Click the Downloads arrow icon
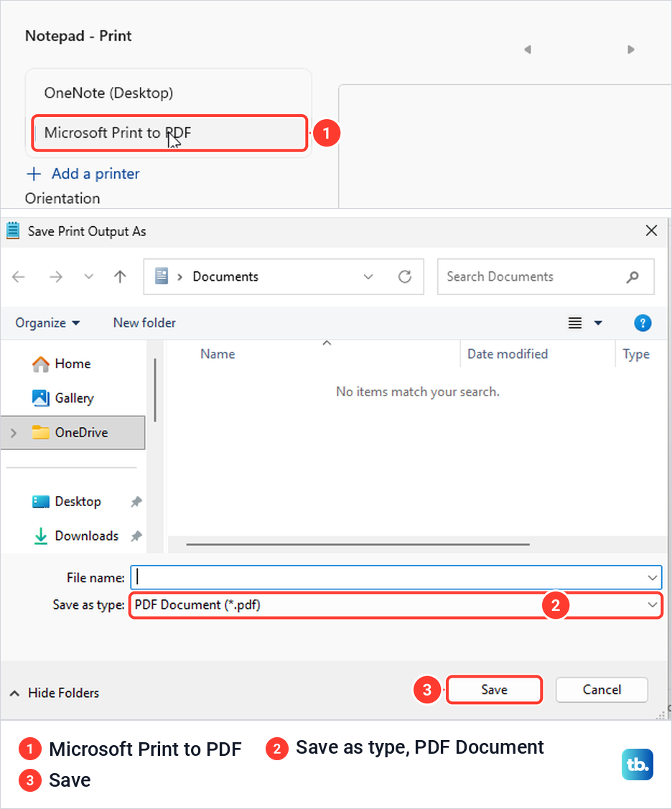This screenshot has height=809, width=672. 41,537
